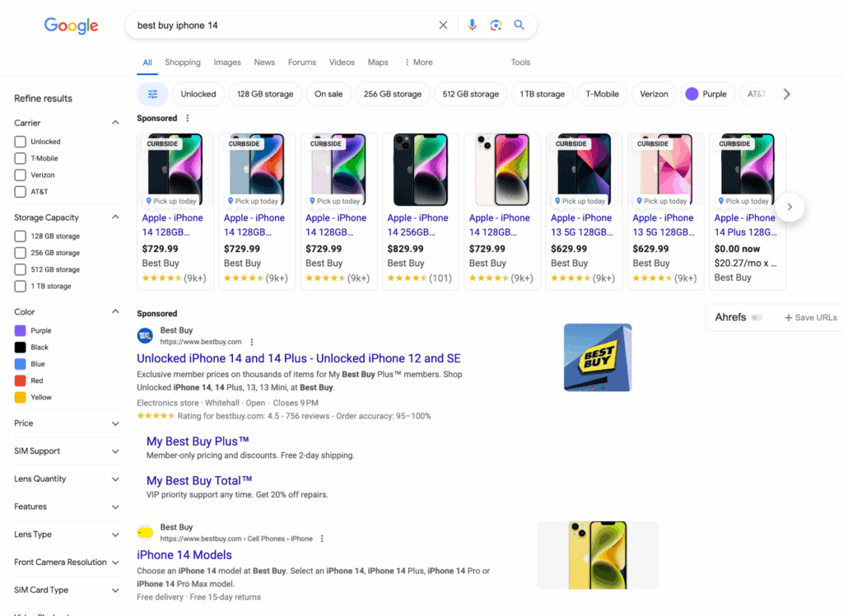Select the Purple color swatch filter
This screenshot has height=616, width=843.
21,330
